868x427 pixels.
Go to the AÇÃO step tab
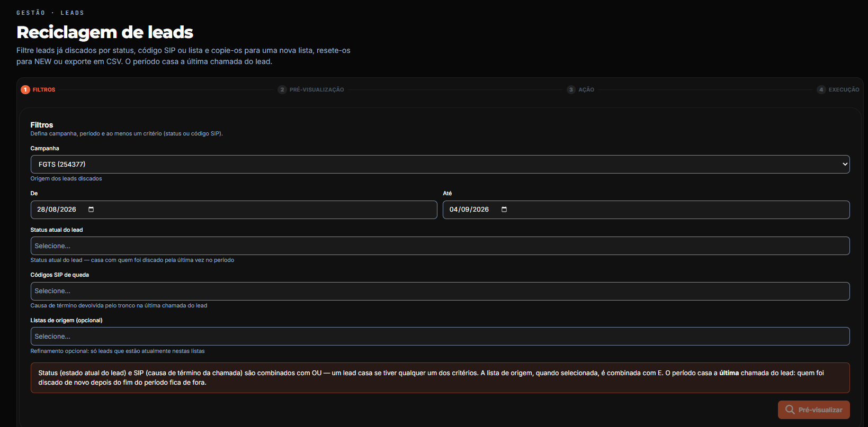[x=580, y=89]
